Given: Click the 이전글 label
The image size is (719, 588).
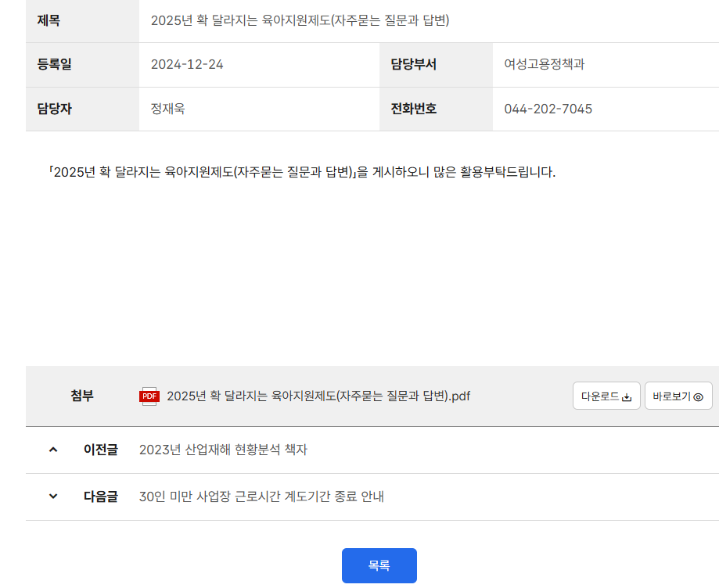Looking at the screenshot, I should click(100, 450).
